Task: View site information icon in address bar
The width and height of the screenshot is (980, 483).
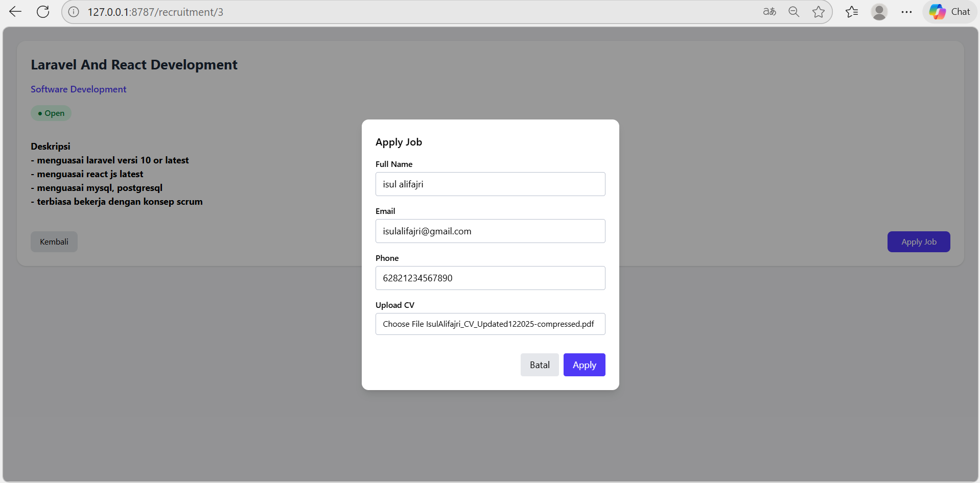Action: 74,12
